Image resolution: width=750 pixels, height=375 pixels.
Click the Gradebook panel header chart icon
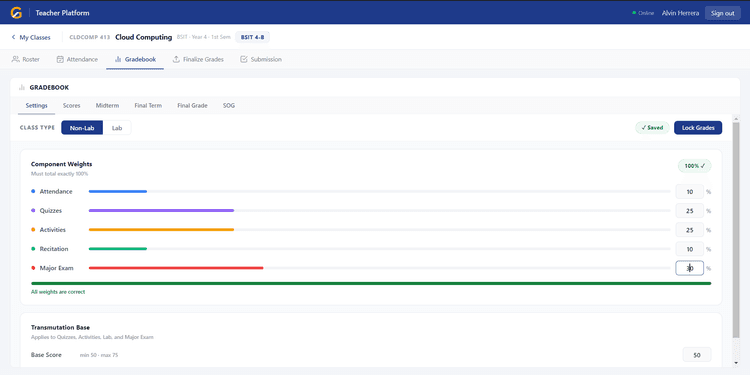pyautogui.click(x=22, y=88)
